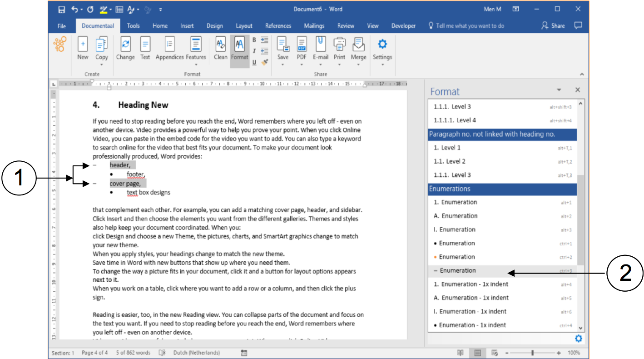Click the Redo icon in title bar
This screenshot has height=359, width=644.
click(x=90, y=9)
